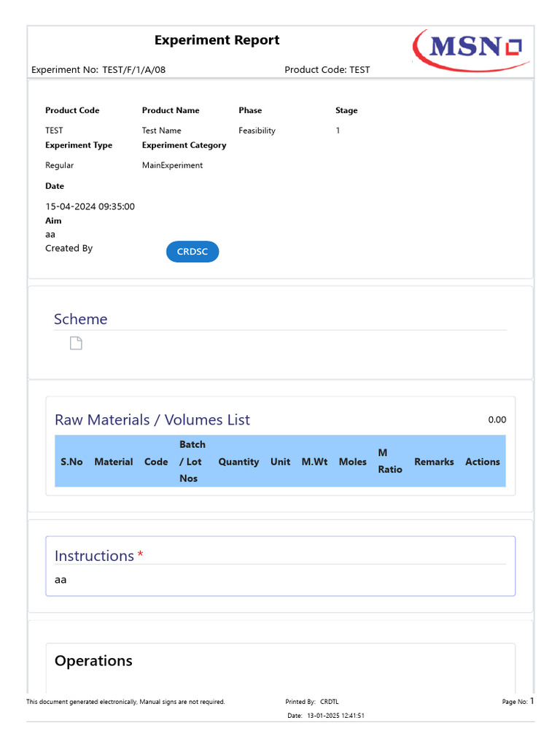Select the Experiment Category label

pyautogui.click(x=184, y=145)
